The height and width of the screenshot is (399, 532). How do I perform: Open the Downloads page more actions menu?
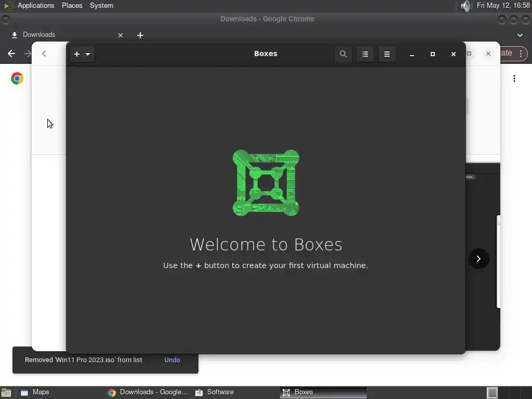pos(514,79)
